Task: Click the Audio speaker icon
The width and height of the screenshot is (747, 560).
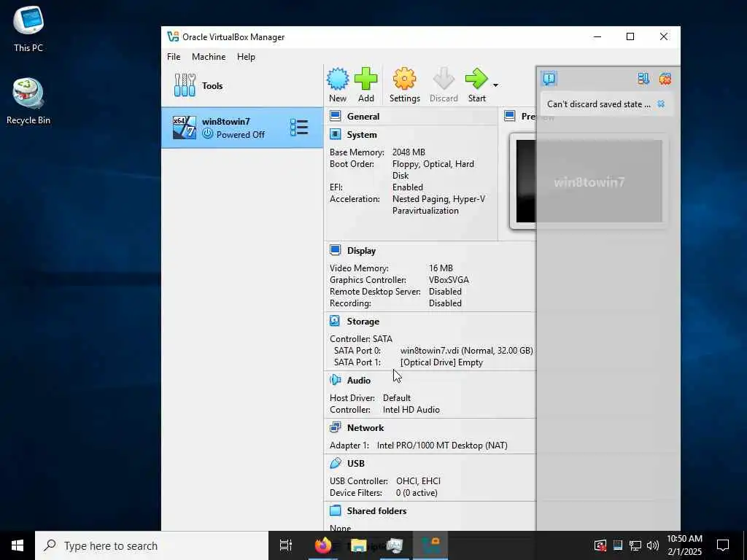Action: (336, 380)
